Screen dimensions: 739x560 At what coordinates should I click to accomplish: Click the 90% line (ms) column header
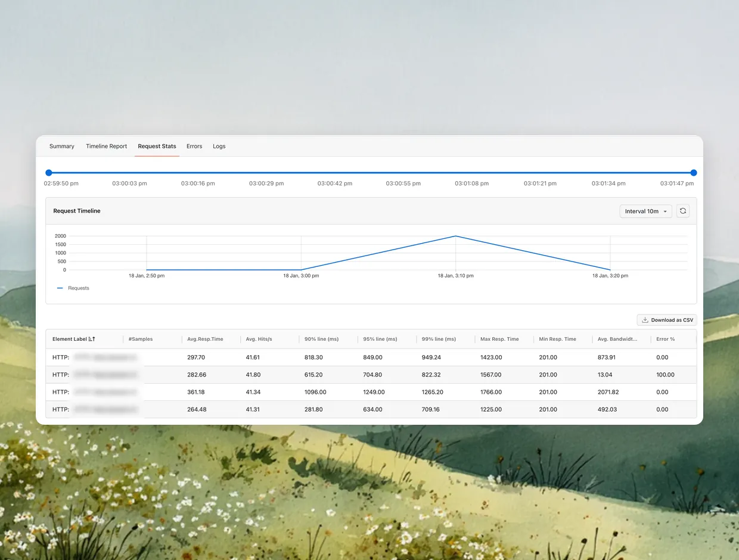pyautogui.click(x=321, y=339)
